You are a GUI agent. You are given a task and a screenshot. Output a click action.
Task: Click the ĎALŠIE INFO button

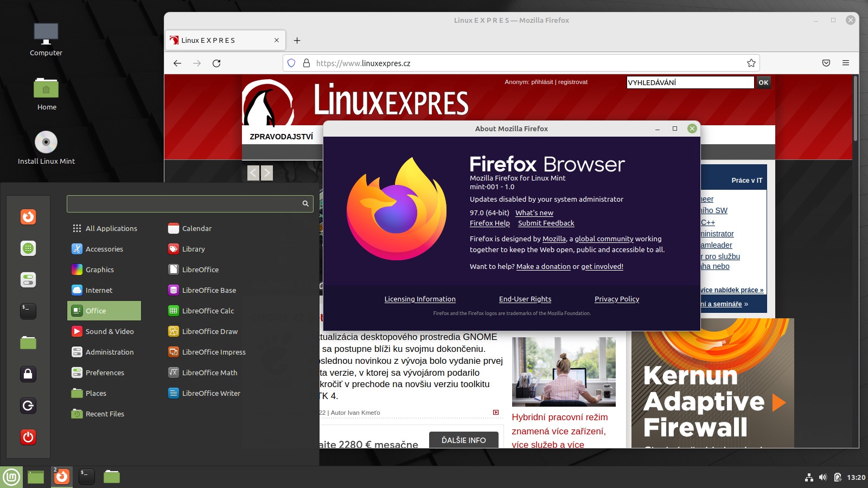(464, 440)
